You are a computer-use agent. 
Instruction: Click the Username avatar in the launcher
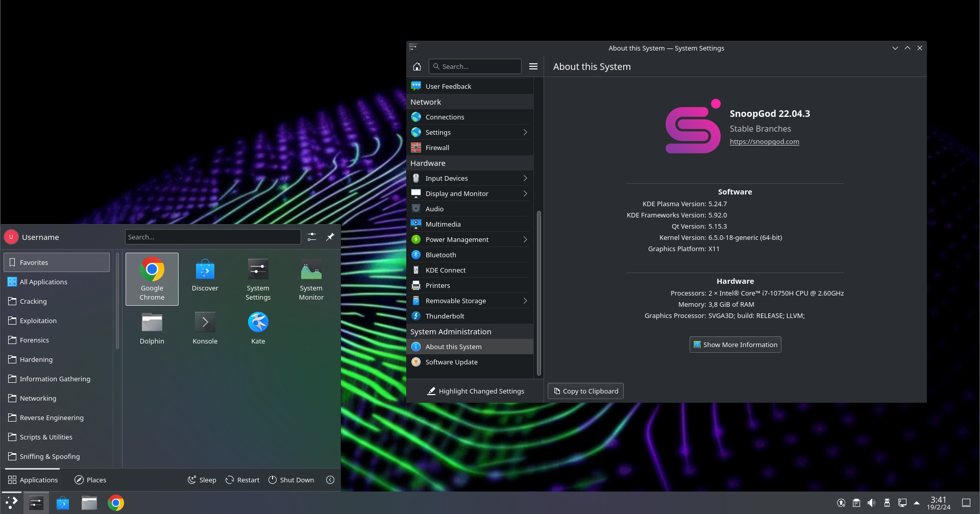pyautogui.click(x=11, y=237)
